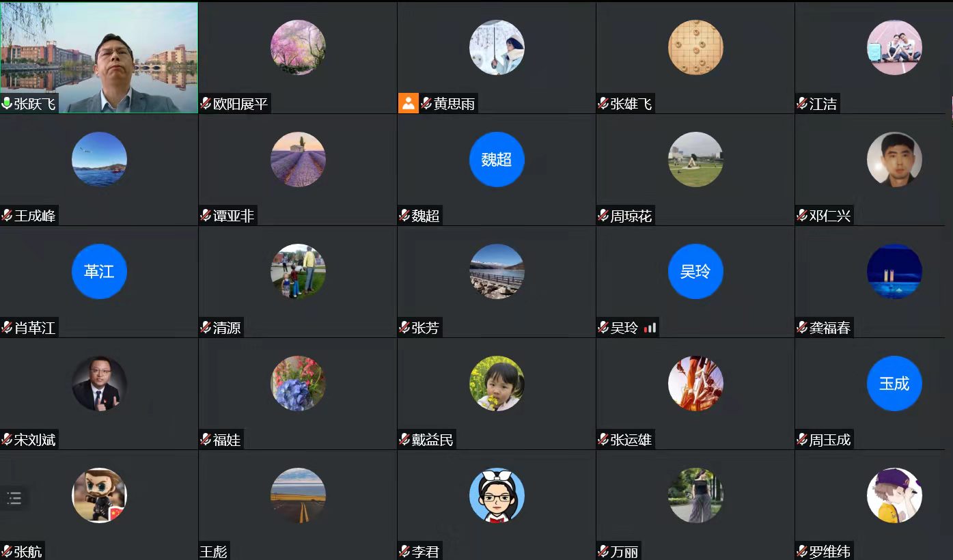The width and height of the screenshot is (953, 560).
Task: Click the name label 戴益民
Action: pos(432,440)
